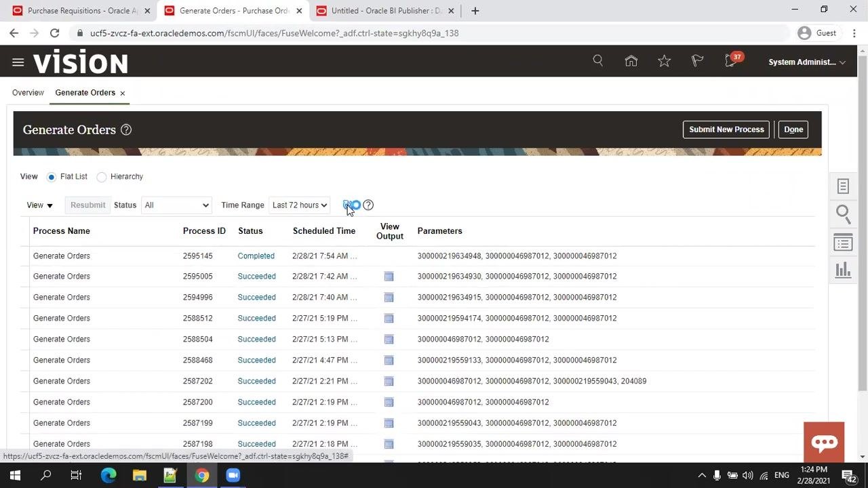The width and height of the screenshot is (868, 488).
Task: Expand the System Administrator user menu
Action: [x=806, y=62]
